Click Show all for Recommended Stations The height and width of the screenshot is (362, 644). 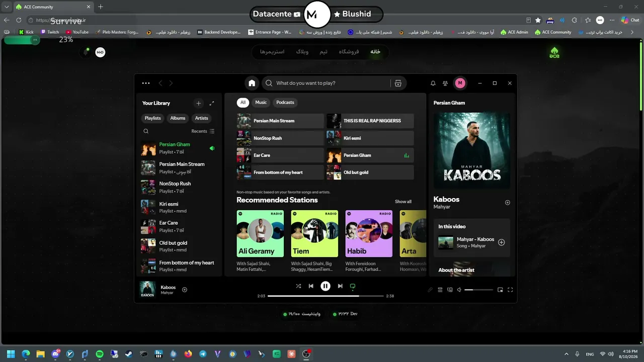(403, 202)
